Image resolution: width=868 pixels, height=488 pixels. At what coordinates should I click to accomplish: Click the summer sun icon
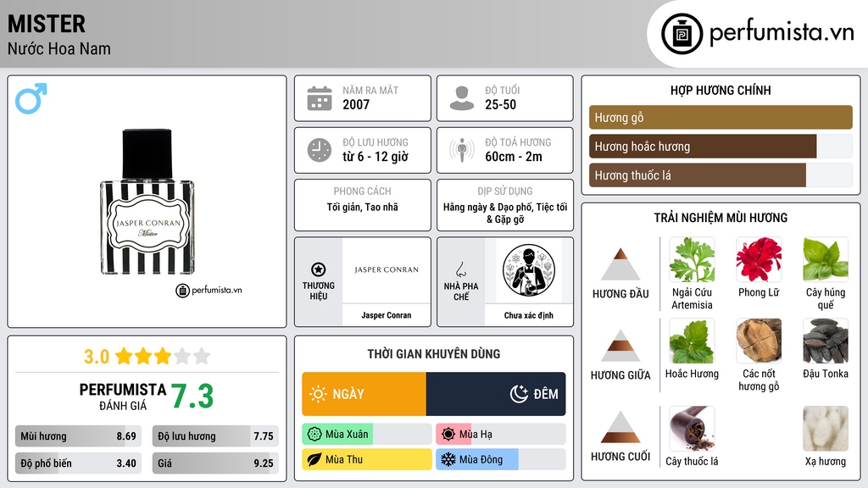(448, 435)
